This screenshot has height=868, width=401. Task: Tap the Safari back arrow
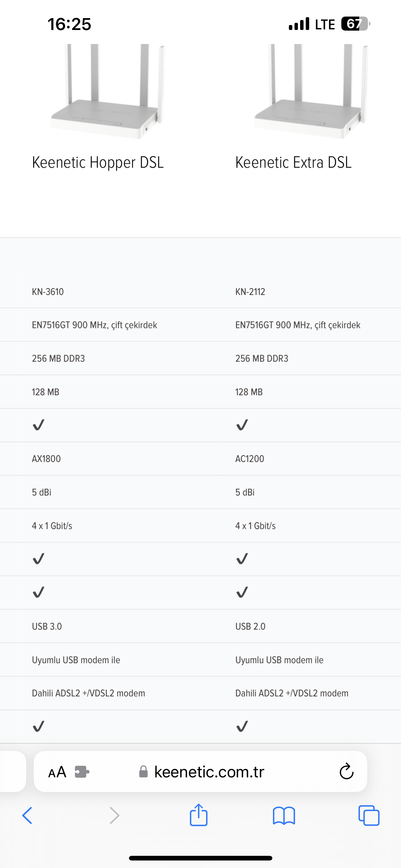tap(27, 816)
